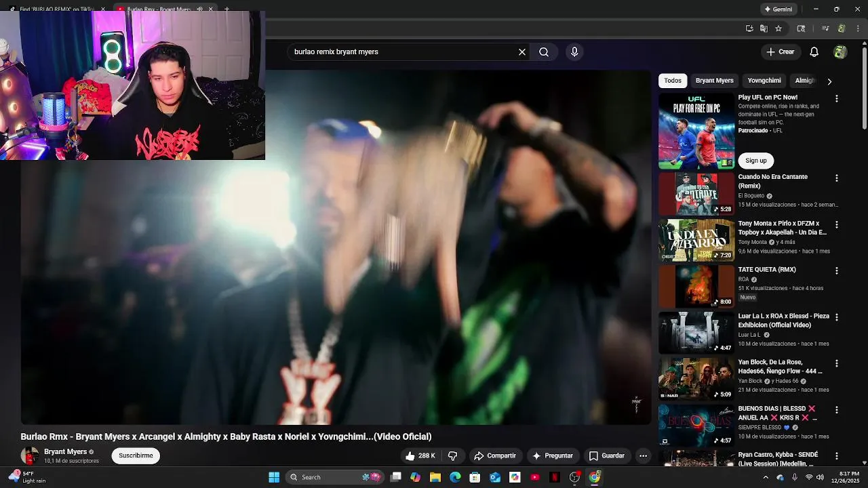Like the video with thumbs up 288 K
The width and height of the screenshot is (868, 488).
pos(420,455)
